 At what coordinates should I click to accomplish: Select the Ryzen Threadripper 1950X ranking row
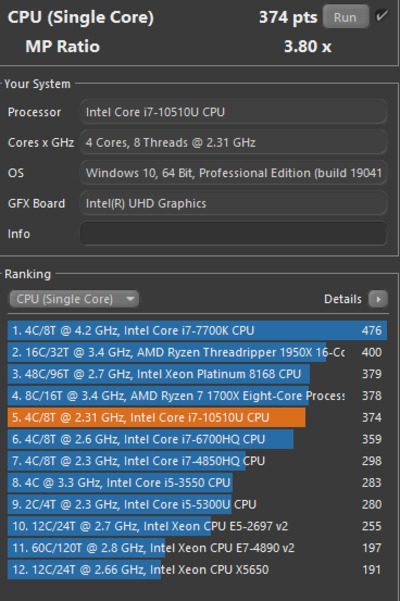197,352
